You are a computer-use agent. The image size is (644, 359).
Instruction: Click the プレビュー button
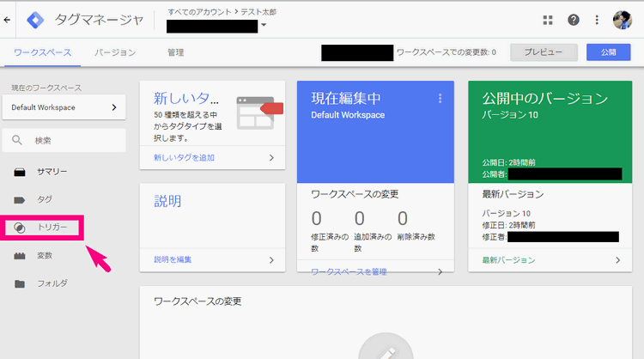544,52
